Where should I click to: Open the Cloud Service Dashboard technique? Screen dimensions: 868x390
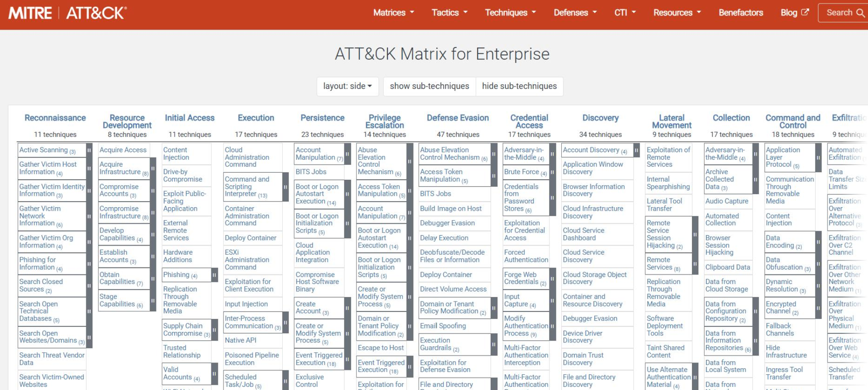[x=583, y=234]
